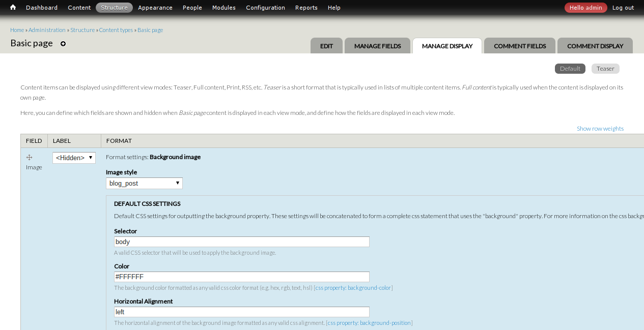Image resolution: width=644 pixels, height=330 pixels.
Task: Click the Content types breadcrumb link
Action: tap(116, 29)
